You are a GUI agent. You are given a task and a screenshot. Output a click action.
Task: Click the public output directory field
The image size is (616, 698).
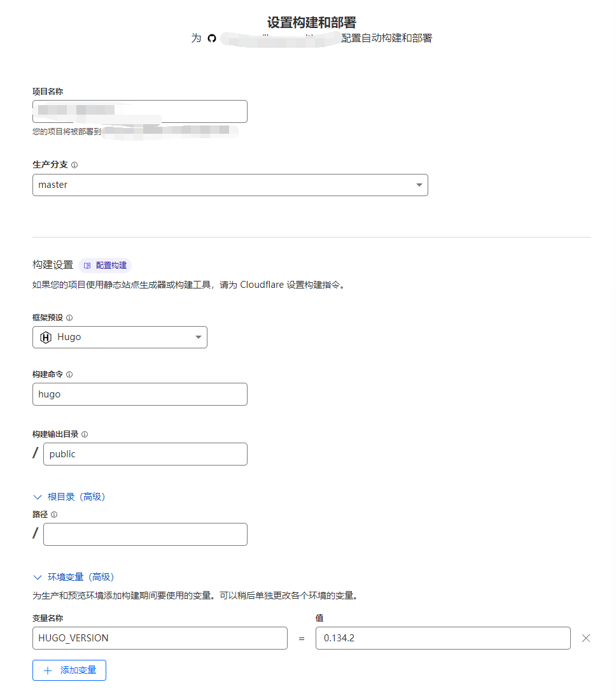click(145, 453)
